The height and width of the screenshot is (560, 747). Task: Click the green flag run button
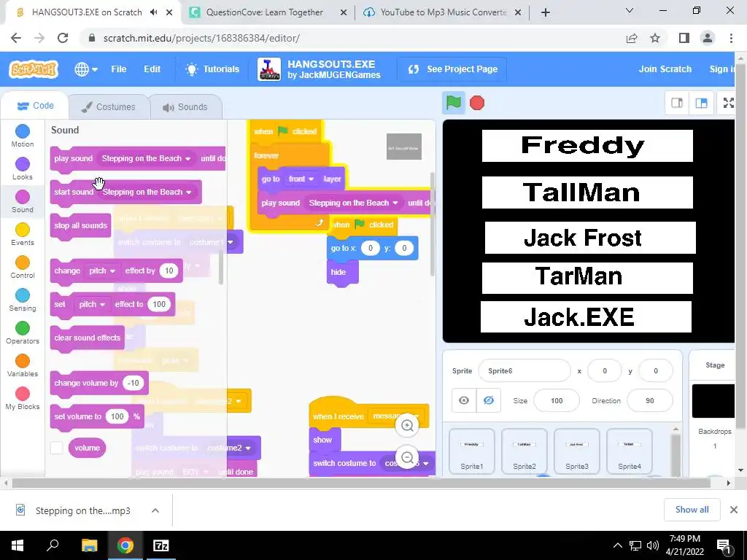click(x=453, y=103)
